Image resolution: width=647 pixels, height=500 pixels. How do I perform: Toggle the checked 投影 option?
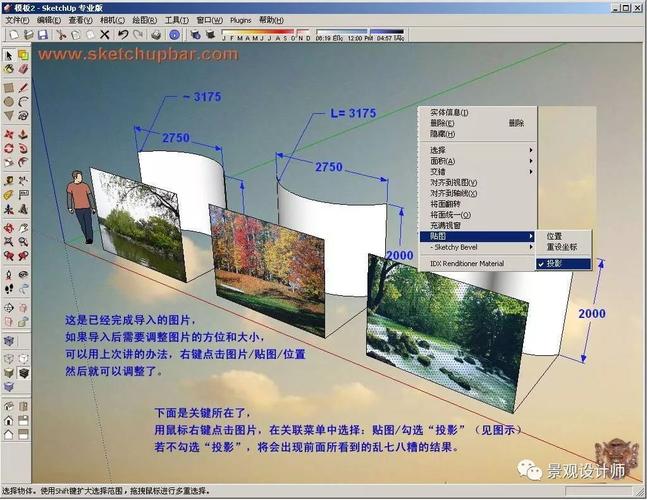point(563,264)
